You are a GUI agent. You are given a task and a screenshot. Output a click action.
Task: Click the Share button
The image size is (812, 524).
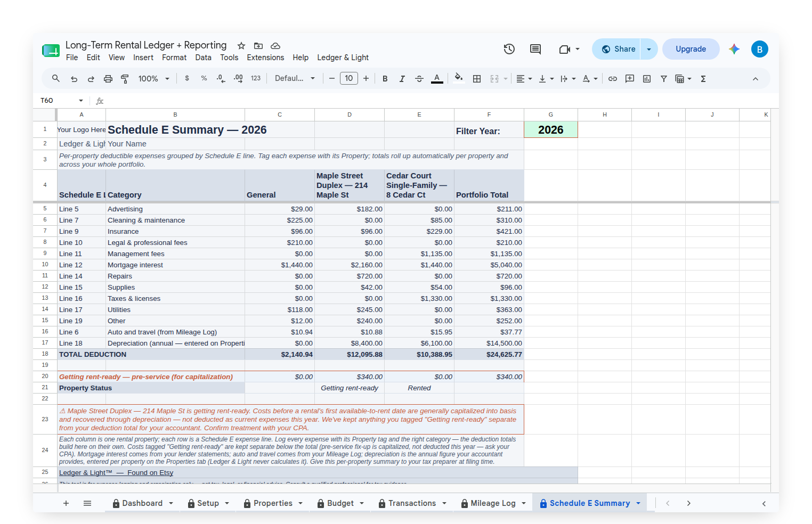pos(617,49)
